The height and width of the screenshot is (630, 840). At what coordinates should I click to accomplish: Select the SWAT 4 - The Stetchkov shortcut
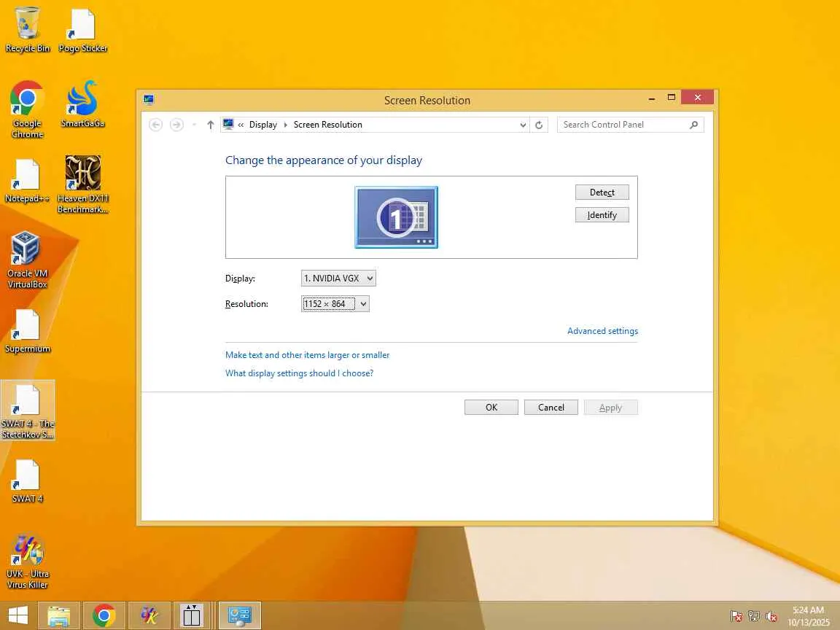27,411
